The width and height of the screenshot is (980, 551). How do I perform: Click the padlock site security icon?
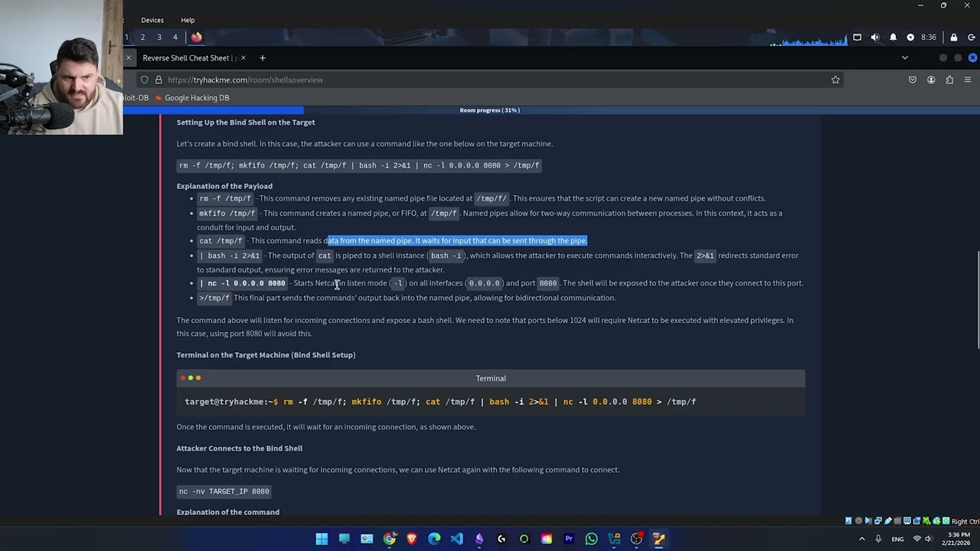(158, 80)
